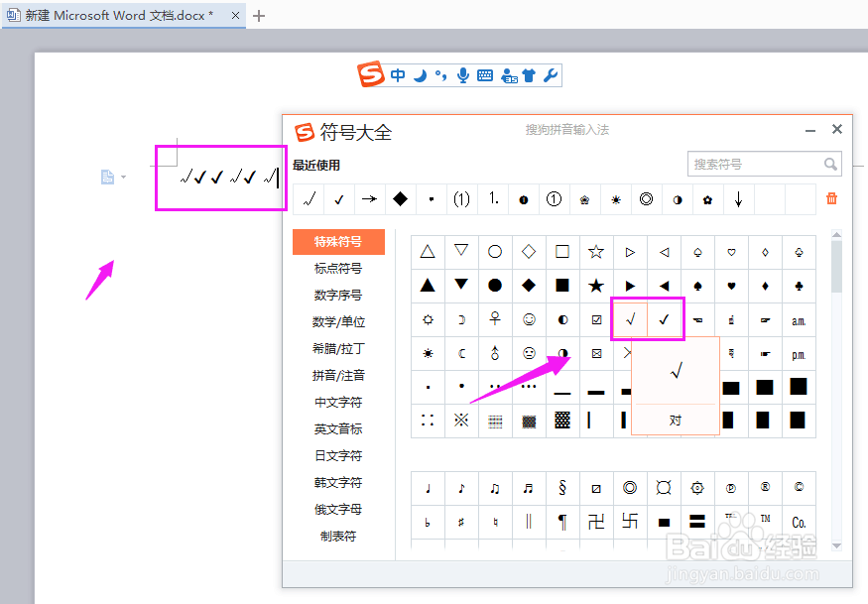
Task: Select the 制表符 category at list bottom
Action: point(337,535)
